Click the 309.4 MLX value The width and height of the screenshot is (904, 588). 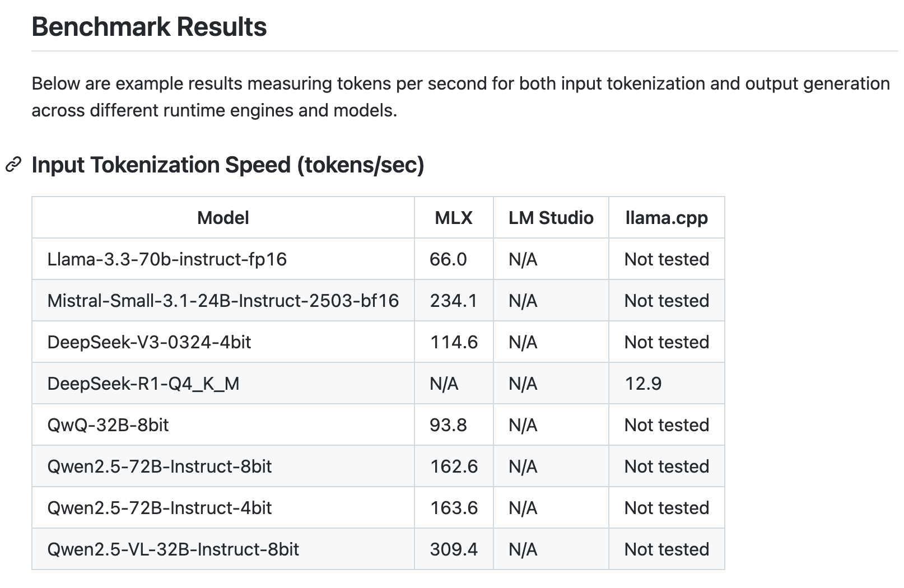454,549
